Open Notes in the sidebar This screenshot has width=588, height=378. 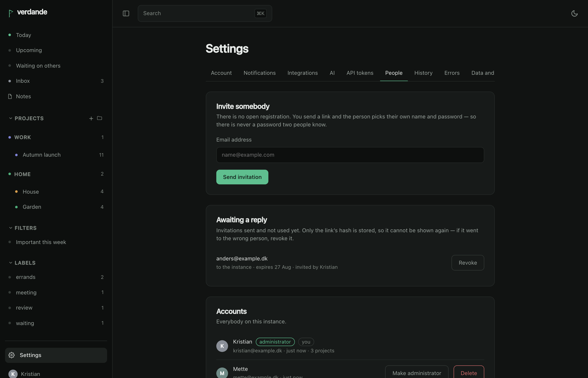coord(56,96)
